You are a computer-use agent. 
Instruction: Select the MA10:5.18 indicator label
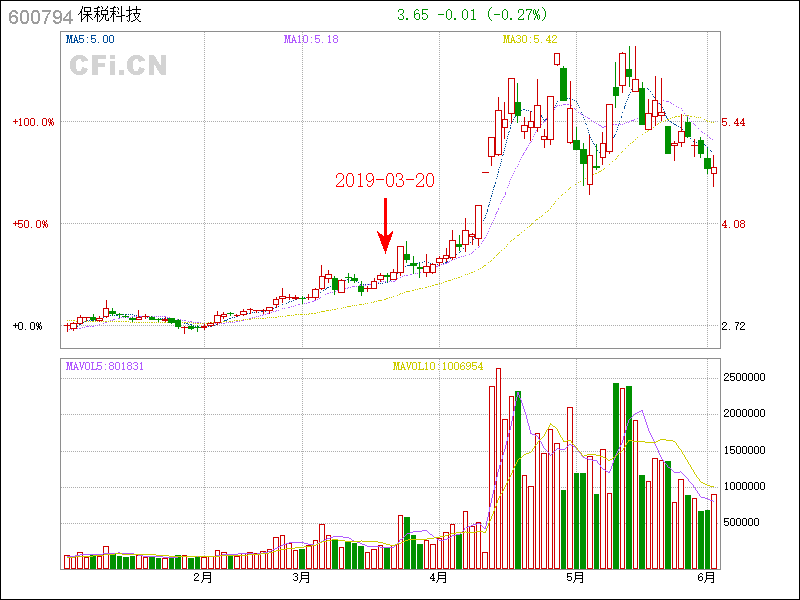[311, 39]
